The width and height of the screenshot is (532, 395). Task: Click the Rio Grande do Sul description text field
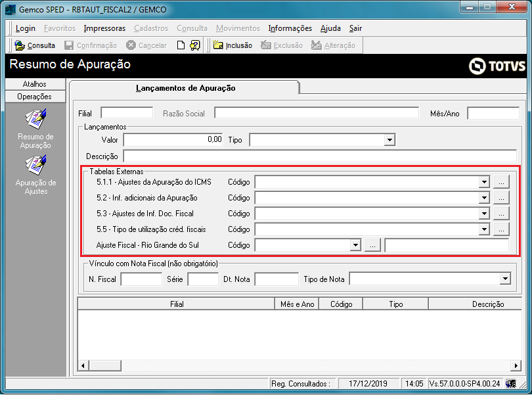pos(447,245)
